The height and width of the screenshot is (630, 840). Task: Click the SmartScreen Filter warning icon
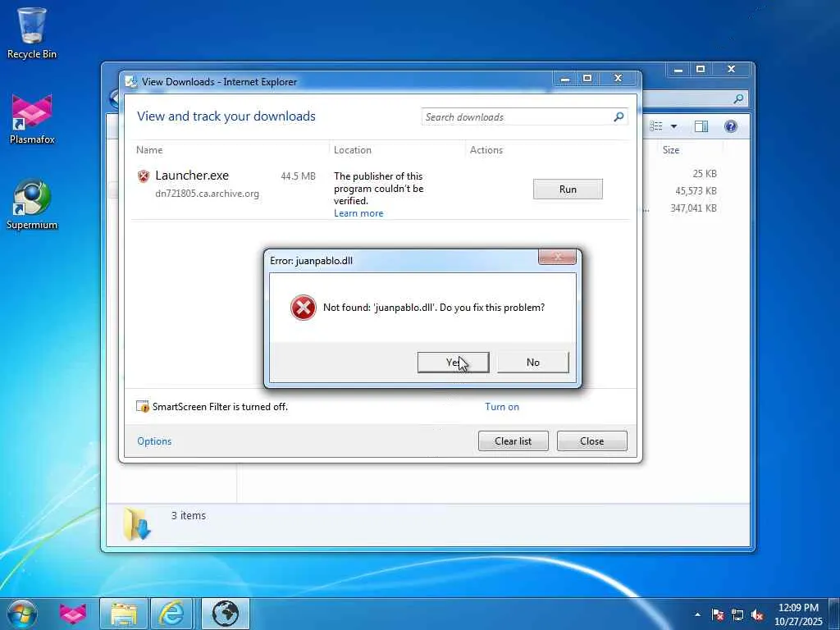click(143, 407)
